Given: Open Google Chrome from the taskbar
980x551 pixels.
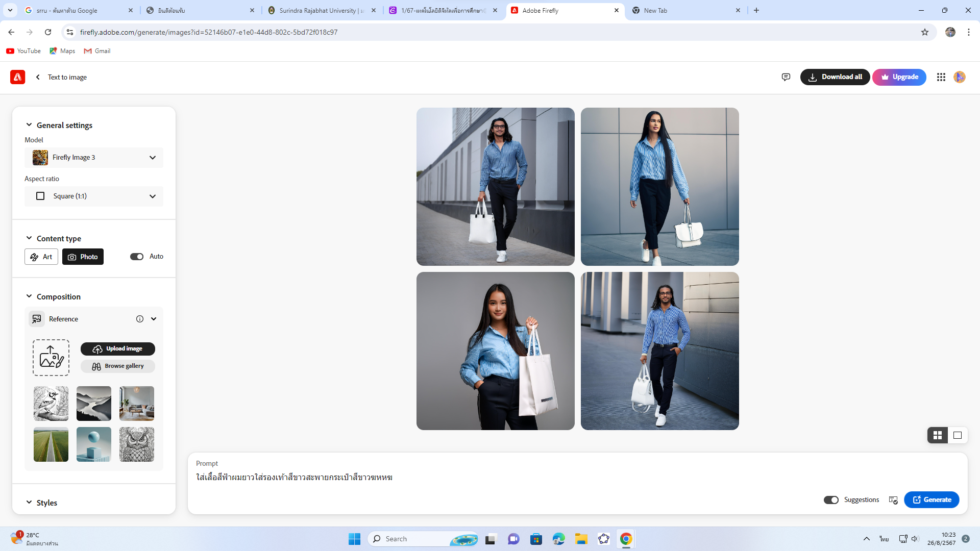Looking at the screenshot, I should click(x=626, y=539).
